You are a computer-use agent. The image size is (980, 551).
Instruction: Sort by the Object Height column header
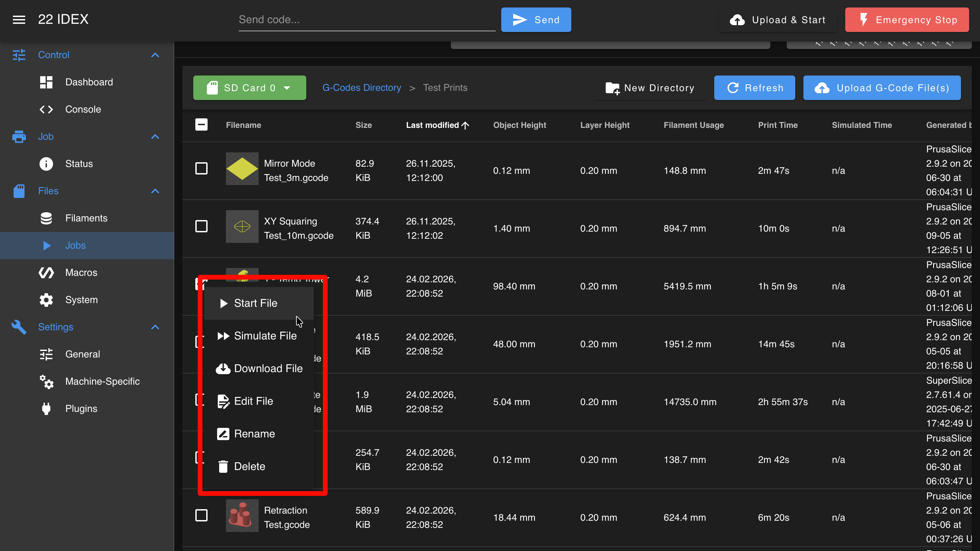pyautogui.click(x=520, y=125)
